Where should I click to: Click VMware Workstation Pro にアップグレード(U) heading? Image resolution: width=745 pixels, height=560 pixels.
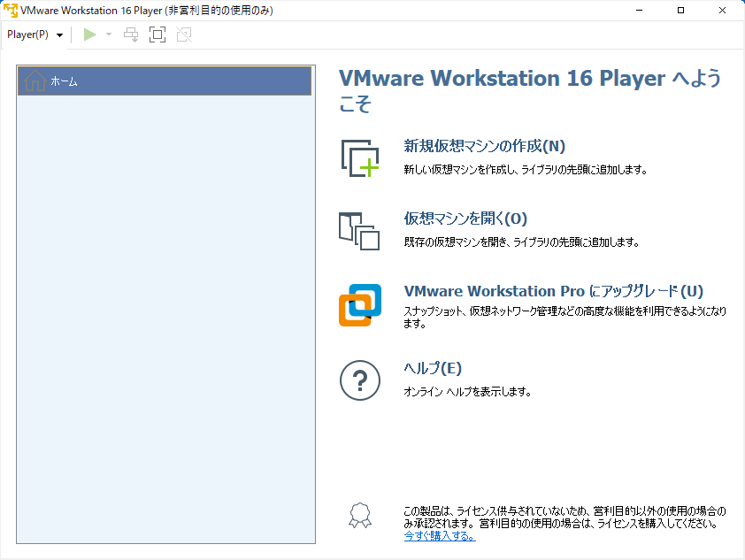click(x=553, y=291)
